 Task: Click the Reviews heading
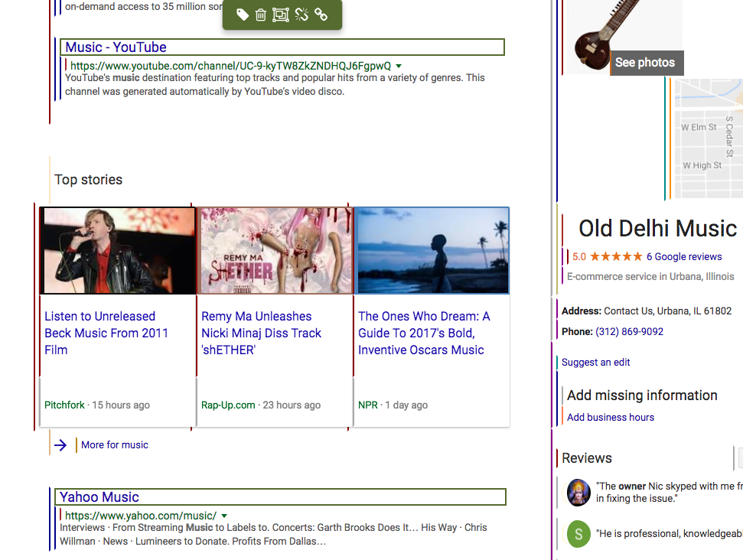pyautogui.click(x=587, y=458)
